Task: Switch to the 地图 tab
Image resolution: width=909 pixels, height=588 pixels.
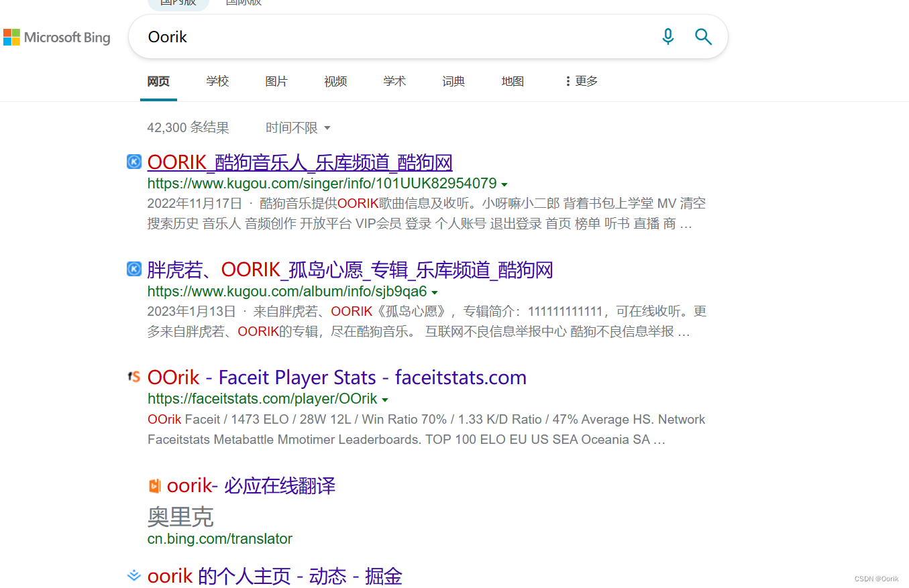Action: [x=513, y=81]
